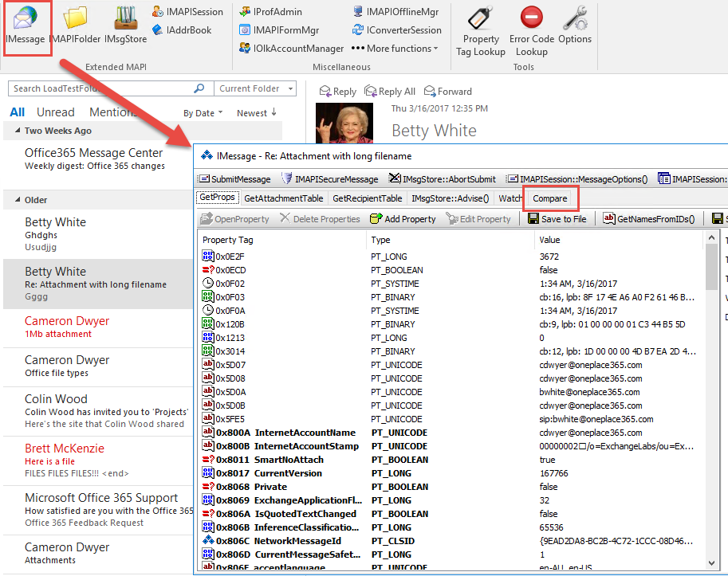The width and height of the screenshot is (728, 576).
Task: Enable the Mentions filter
Action: (111, 112)
